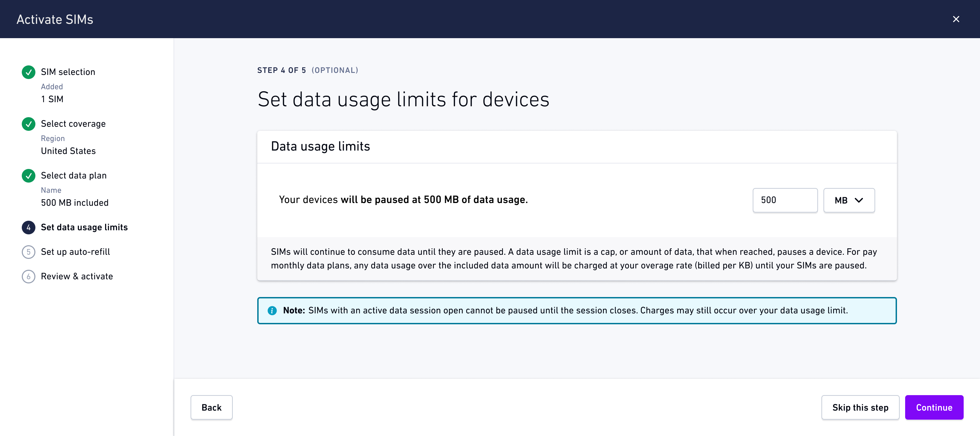The width and height of the screenshot is (980, 436).
Task: Go to the Select coverage step
Action: 73,124
